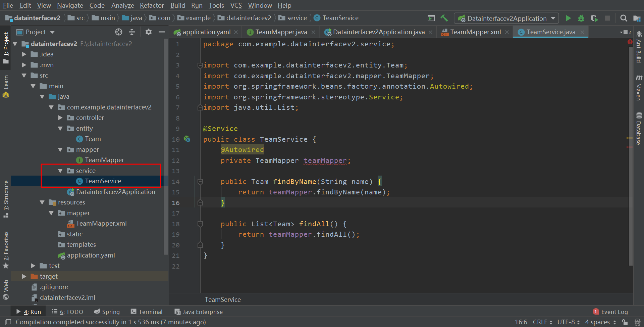
Task: Open the Navigate menu
Action: 70,5
